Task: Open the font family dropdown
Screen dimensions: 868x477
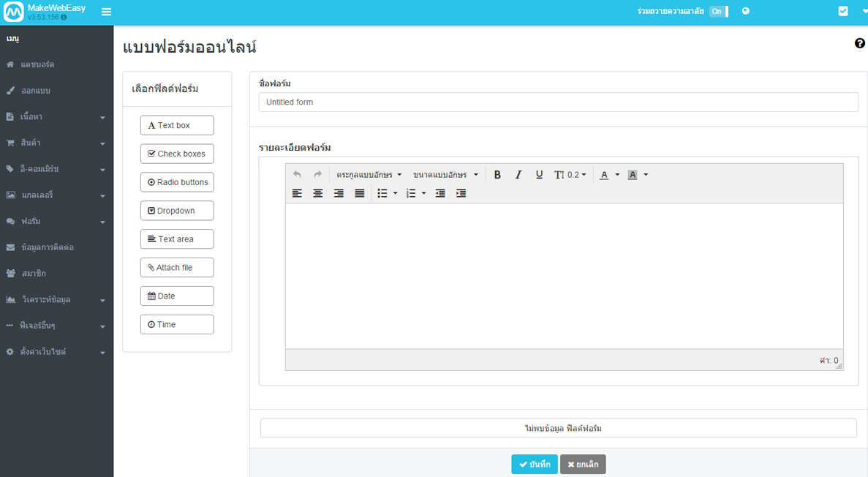Action: click(369, 175)
